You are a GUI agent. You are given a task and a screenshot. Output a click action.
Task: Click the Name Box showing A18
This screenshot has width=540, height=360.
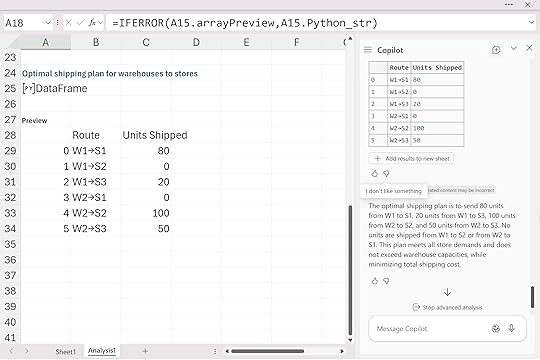[23, 23]
